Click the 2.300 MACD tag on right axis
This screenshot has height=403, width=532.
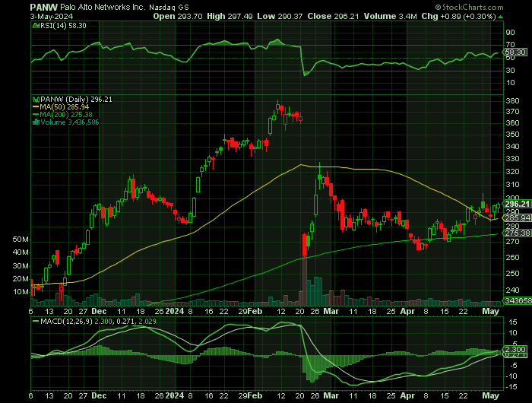515,349
